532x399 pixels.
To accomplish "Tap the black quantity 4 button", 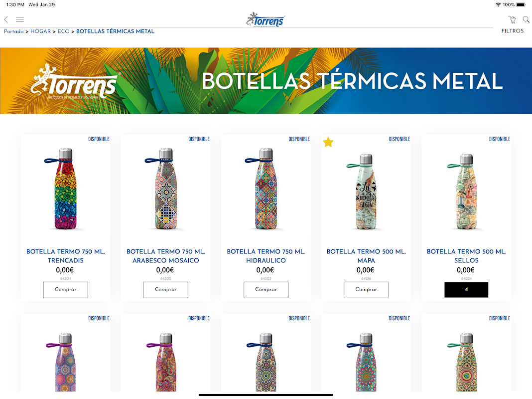I will [466, 290].
